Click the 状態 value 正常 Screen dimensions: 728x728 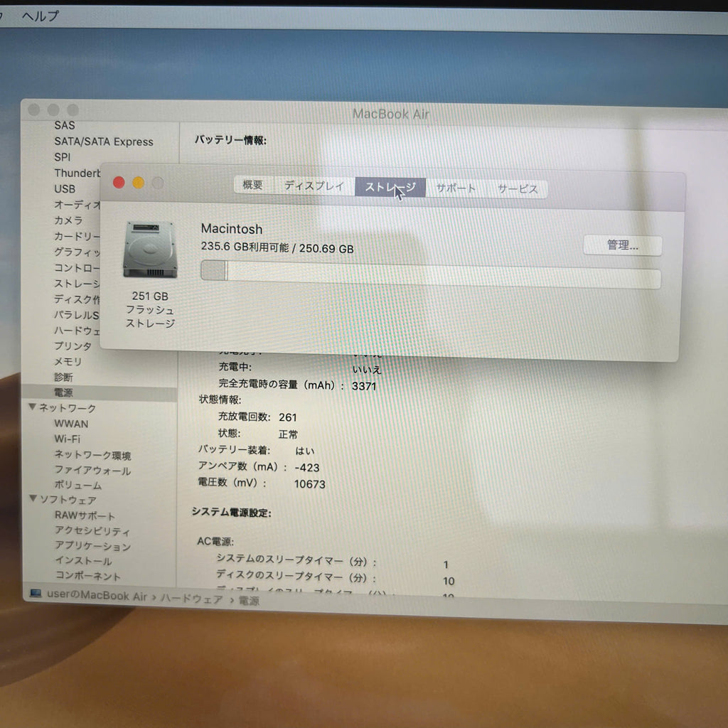click(x=288, y=434)
